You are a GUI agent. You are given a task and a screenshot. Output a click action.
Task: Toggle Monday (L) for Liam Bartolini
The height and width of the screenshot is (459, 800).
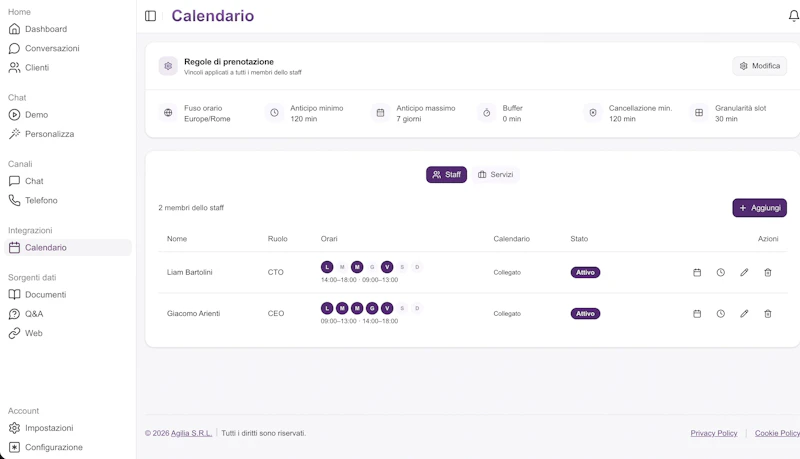[x=327, y=267]
